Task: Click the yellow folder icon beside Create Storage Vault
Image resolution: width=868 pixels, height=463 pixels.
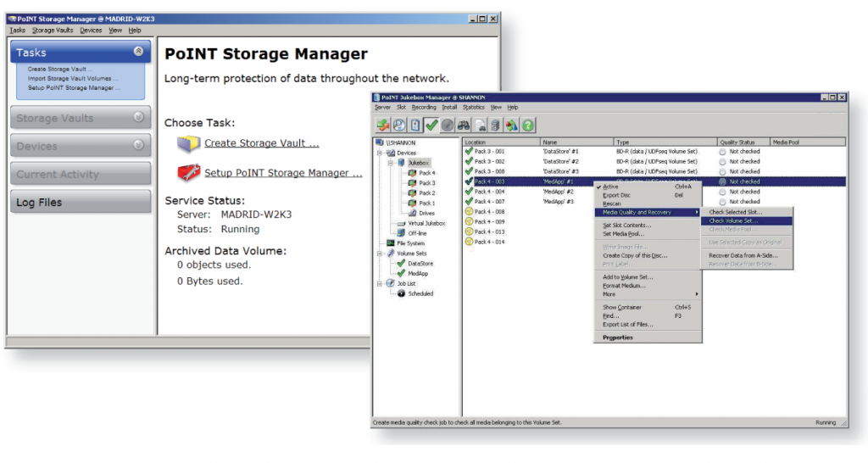Action: coord(188,143)
